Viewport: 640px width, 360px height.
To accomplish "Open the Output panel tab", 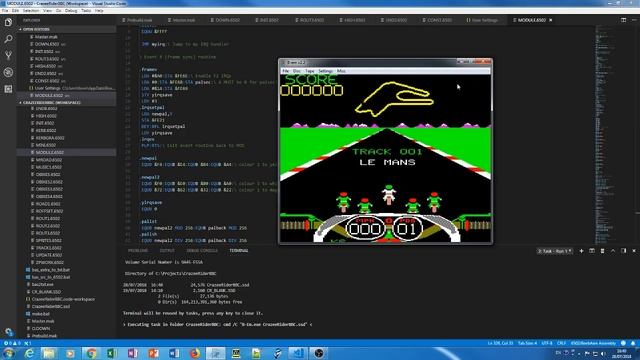I will [167, 251].
